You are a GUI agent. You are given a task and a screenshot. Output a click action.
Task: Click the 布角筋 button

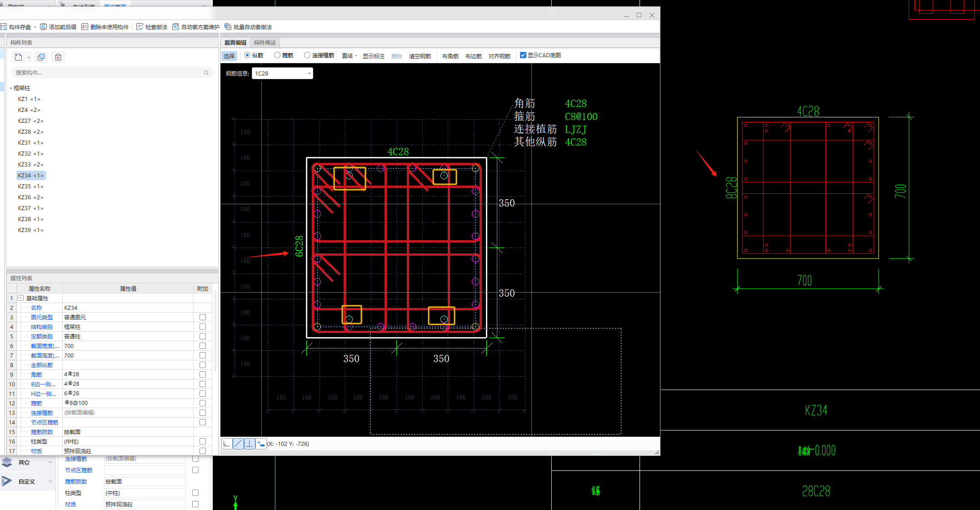click(450, 56)
